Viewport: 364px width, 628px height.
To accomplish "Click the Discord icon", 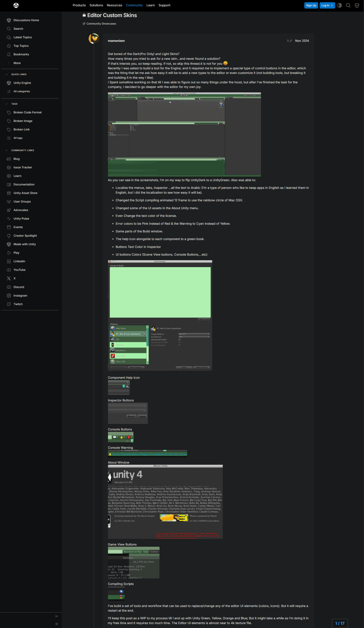I will click(9, 287).
